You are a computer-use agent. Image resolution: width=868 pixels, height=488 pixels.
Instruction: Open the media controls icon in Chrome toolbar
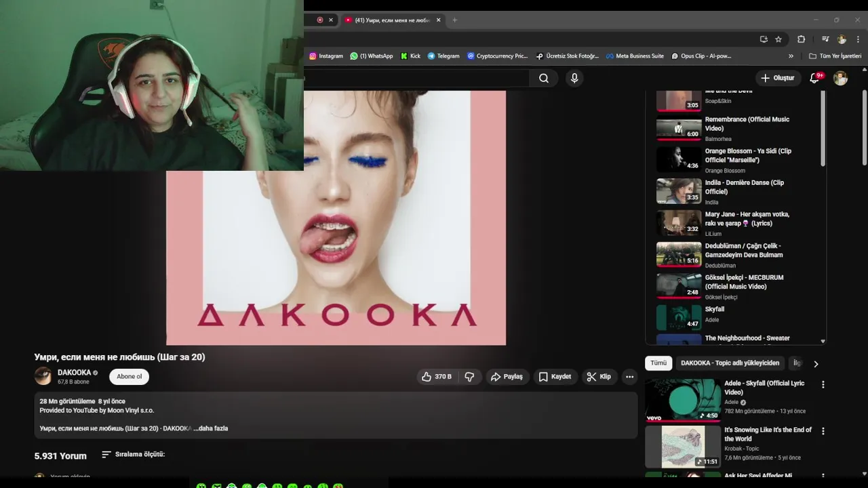tap(825, 39)
